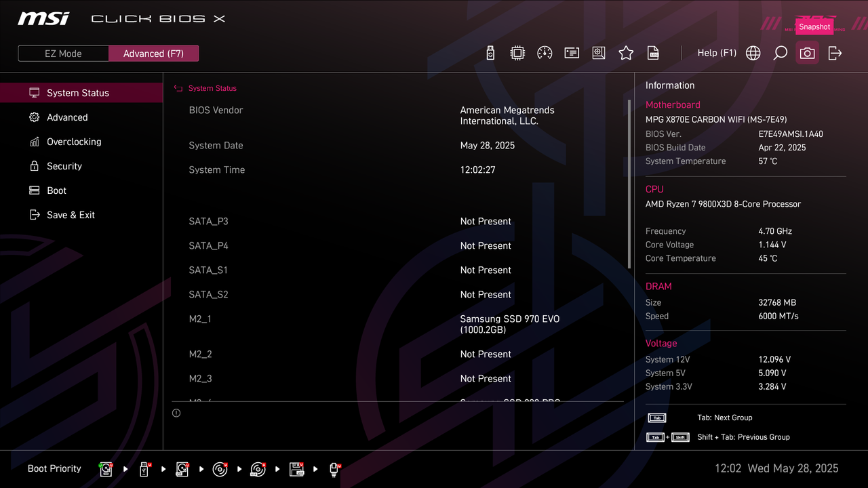Select the SATA_S2 row
Viewport: 868px width, 488px height.
[x=397, y=295]
